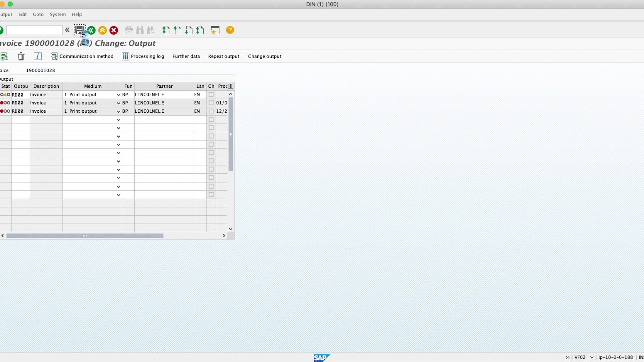Select the Invoice description cell in the 01/0 row
This screenshot has height=362, width=644.
pos(46,103)
